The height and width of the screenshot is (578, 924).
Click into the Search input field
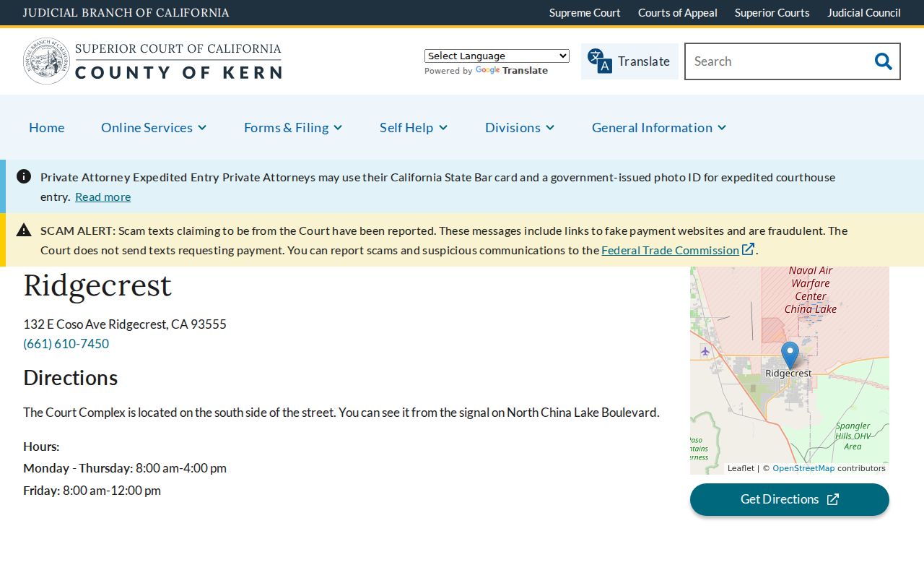pyautogui.click(x=776, y=61)
